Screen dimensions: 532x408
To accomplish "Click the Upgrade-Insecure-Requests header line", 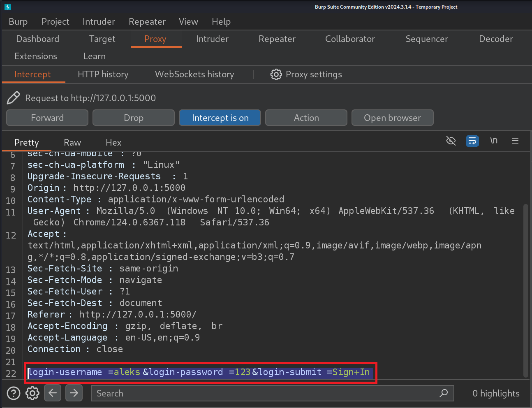I will (108, 176).
